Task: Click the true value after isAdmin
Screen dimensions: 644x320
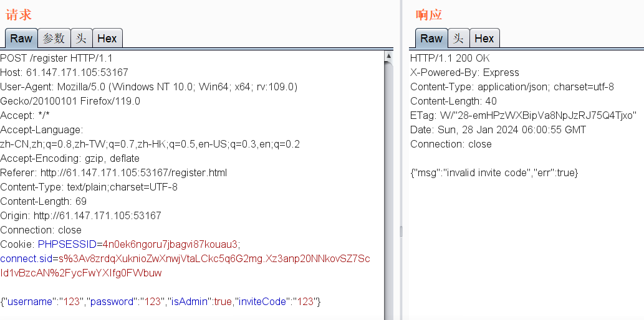Action: 223,301
